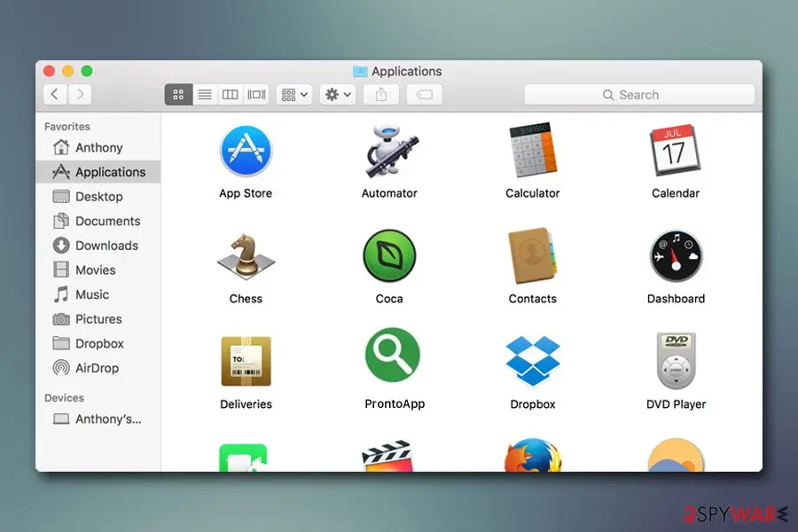Open the gear Action menu dropdown
Image resolution: width=798 pixels, height=532 pixels.
tap(338, 95)
